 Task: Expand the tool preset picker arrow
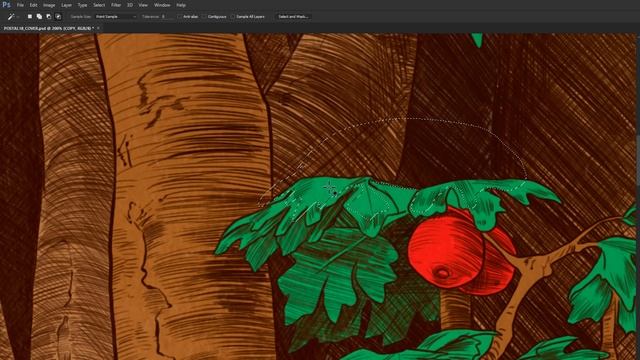(18, 17)
